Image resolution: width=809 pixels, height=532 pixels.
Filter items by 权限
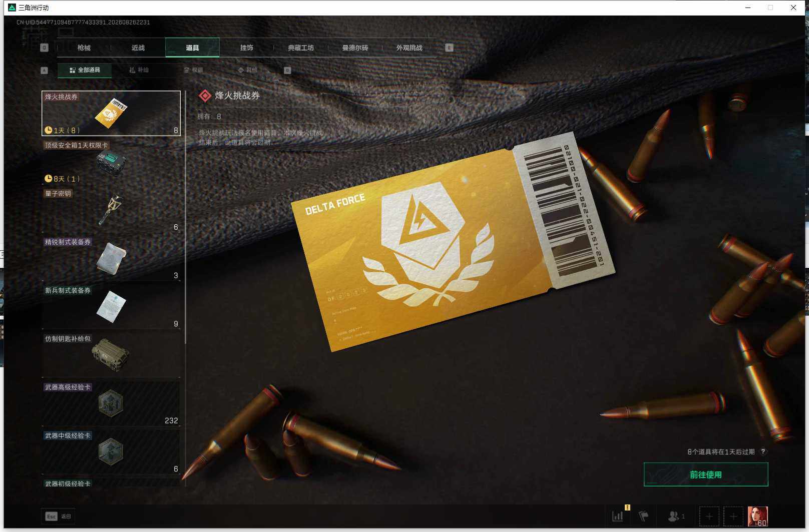click(193, 70)
